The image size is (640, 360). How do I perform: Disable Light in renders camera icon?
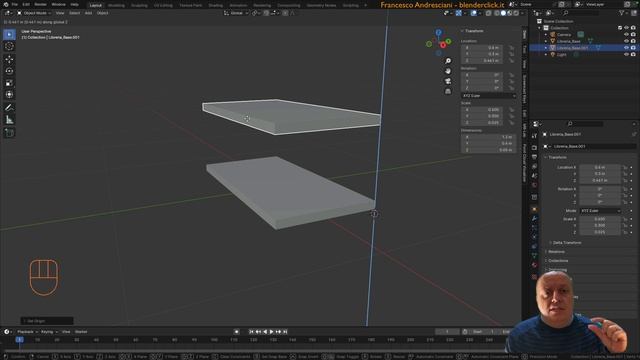633,54
